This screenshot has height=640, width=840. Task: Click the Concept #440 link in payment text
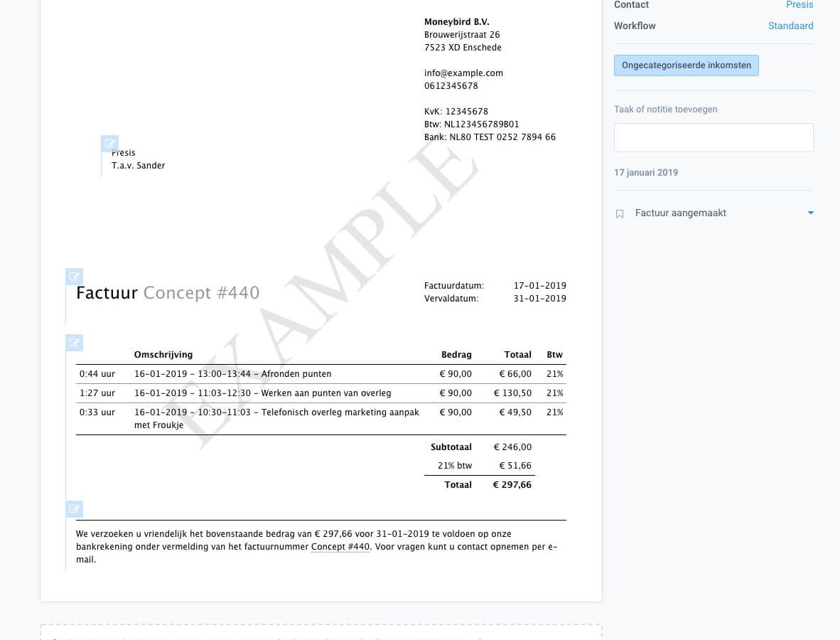point(340,547)
